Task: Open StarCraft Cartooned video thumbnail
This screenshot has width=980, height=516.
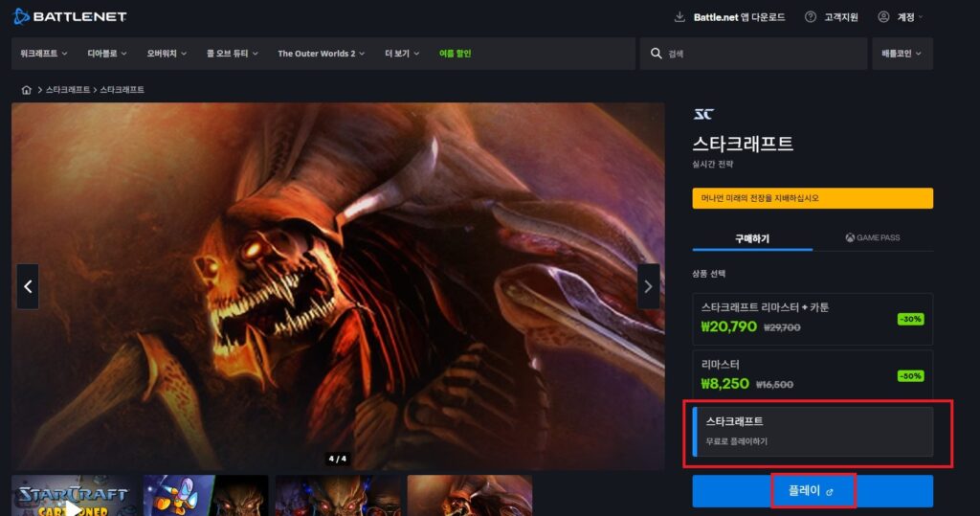Action: [x=74, y=496]
